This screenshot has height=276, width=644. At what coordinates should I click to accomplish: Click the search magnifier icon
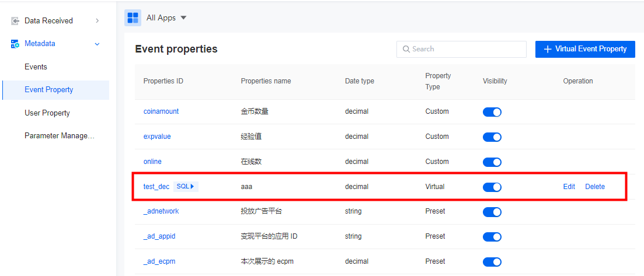tap(406, 50)
